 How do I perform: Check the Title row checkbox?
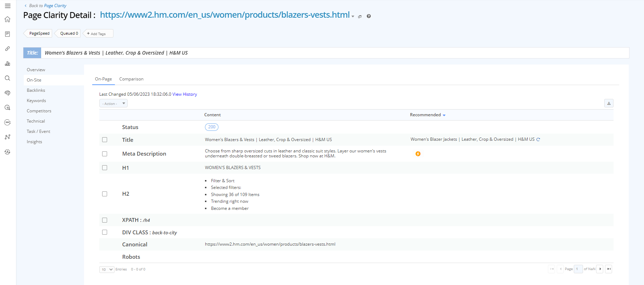coord(105,140)
